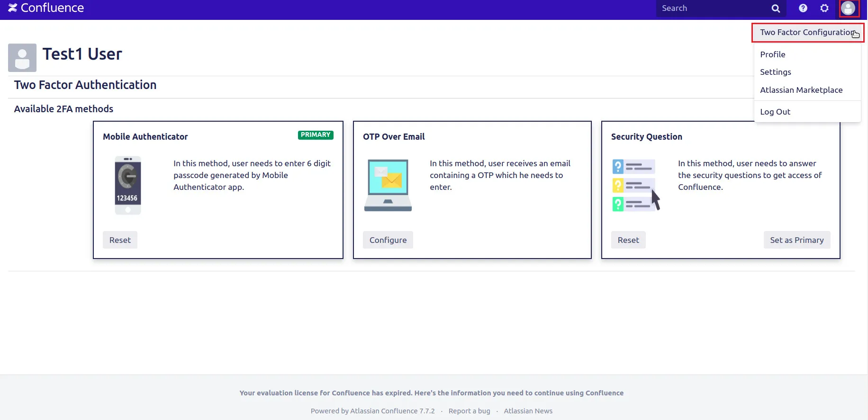Click Test1 User profile picture
The image size is (868, 420).
(x=22, y=58)
